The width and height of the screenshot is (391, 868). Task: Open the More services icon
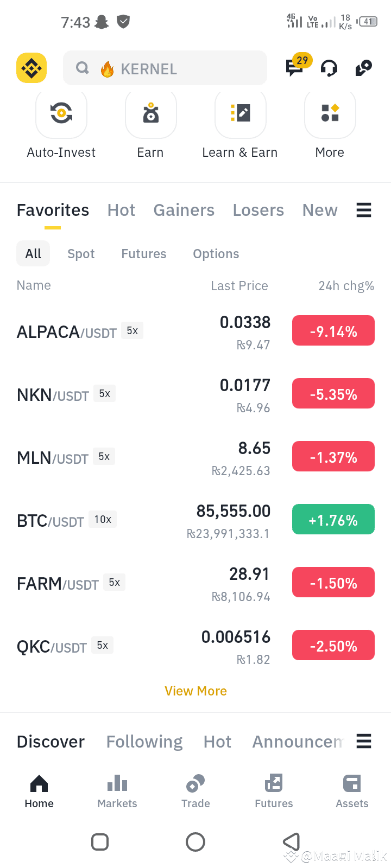(x=330, y=113)
